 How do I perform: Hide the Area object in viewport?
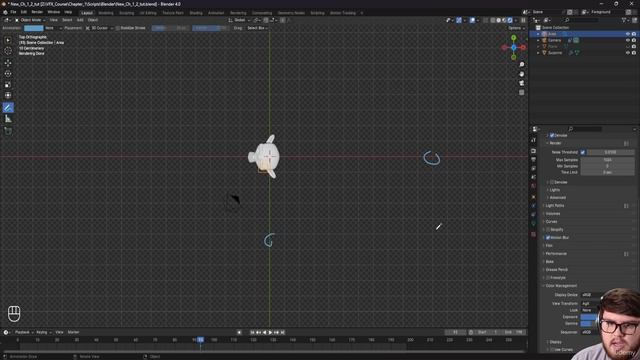pos(628,34)
